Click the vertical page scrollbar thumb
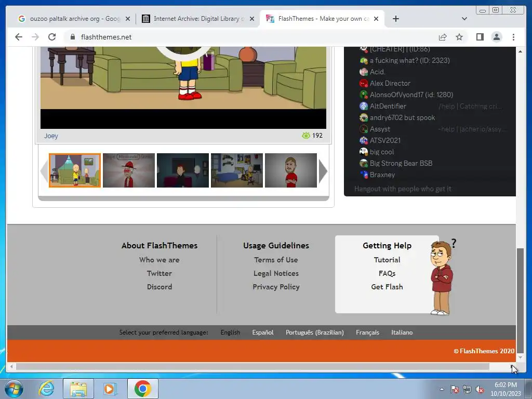Screen dimensions: 532x399 [x=520, y=301]
